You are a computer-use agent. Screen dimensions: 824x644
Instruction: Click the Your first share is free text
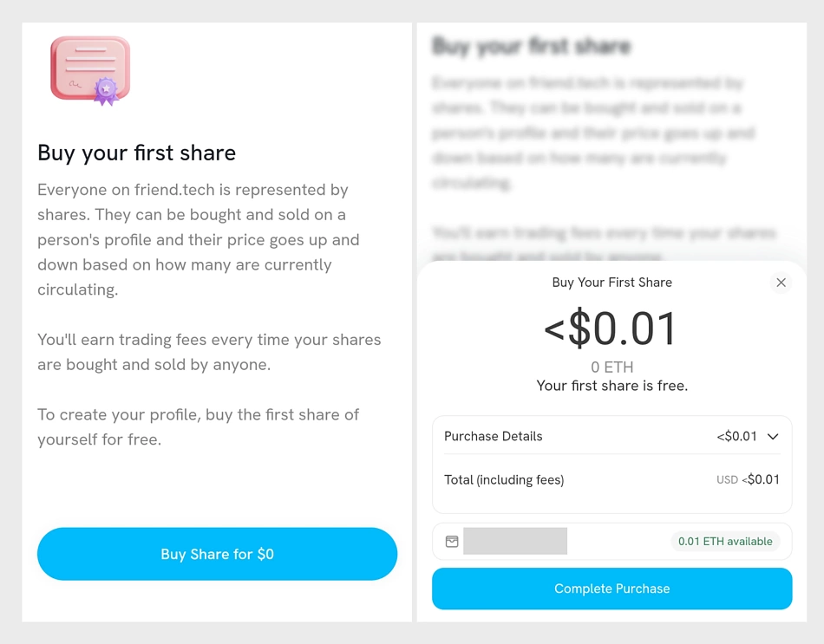point(611,386)
